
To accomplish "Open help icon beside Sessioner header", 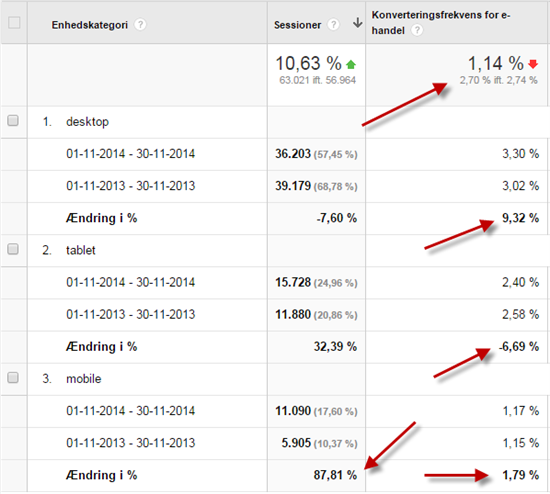I will [x=333, y=25].
